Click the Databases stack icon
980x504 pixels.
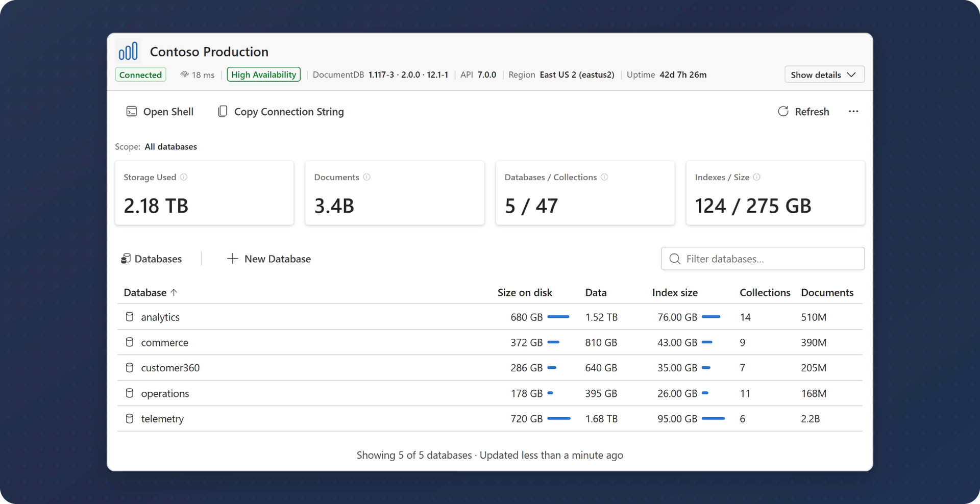click(126, 259)
